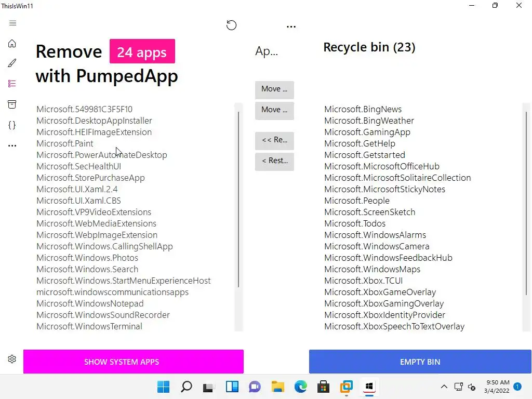
Task: Click the second Move ... button
Action: (x=274, y=110)
